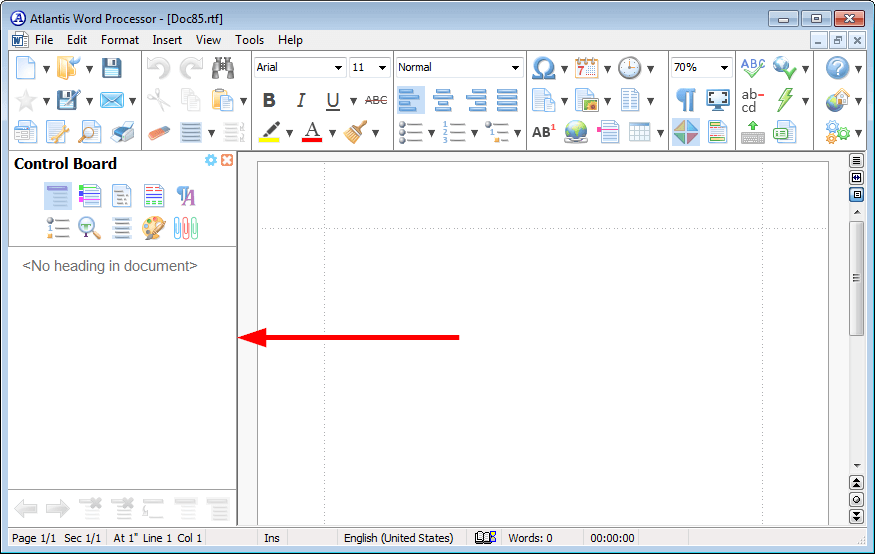The width and height of the screenshot is (875, 554).
Task: Toggle Italic formatting
Action: 300,100
